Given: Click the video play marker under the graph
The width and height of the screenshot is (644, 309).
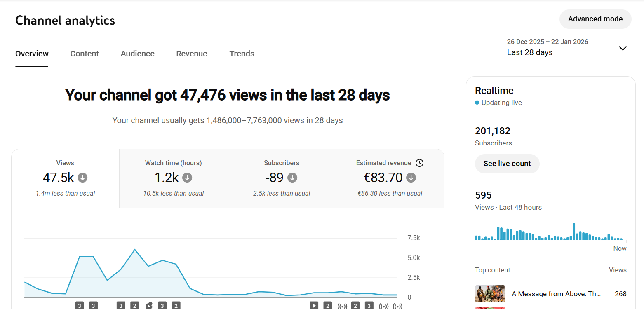Looking at the screenshot, I should pos(314,306).
